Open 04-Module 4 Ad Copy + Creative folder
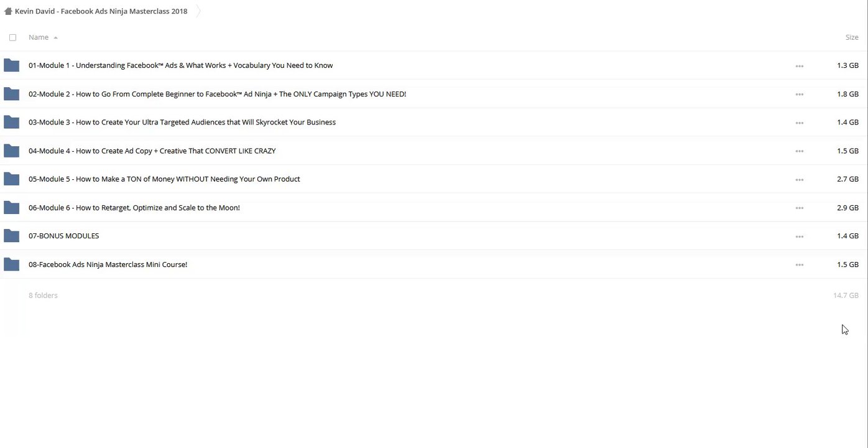 click(x=152, y=151)
